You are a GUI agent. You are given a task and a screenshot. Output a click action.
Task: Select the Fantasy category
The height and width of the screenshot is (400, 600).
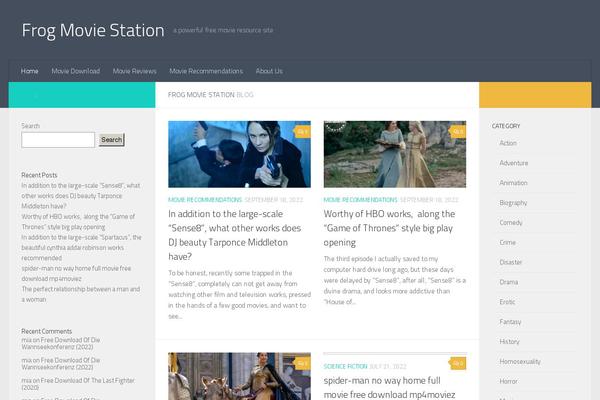(510, 322)
